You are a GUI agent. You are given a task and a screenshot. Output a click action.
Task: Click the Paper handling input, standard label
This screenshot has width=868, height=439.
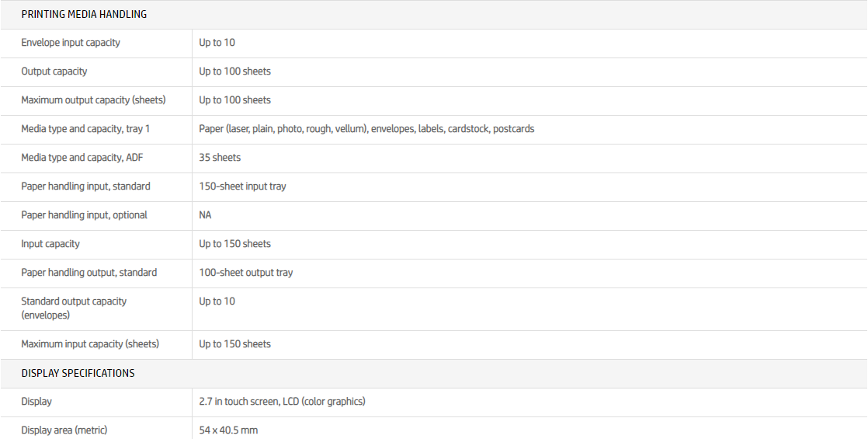(85, 186)
